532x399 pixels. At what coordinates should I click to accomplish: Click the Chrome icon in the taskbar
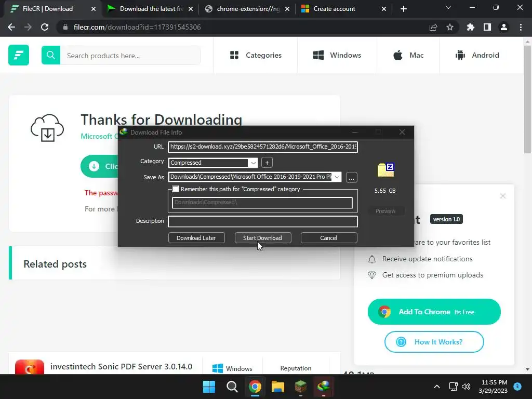point(255,387)
